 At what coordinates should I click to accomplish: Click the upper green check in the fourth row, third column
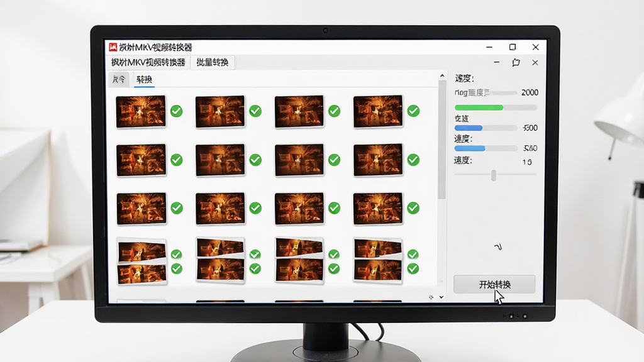[x=334, y=255]
